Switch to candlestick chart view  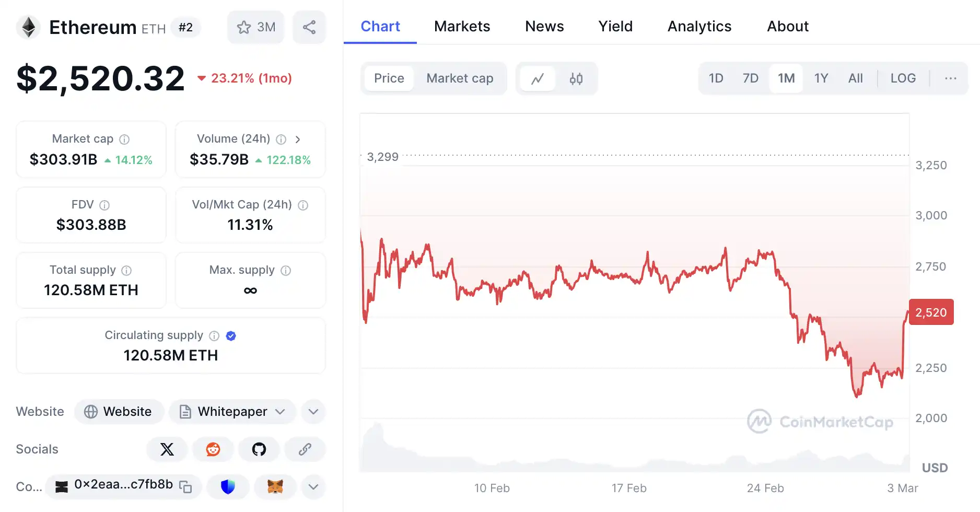click(576, 78)
